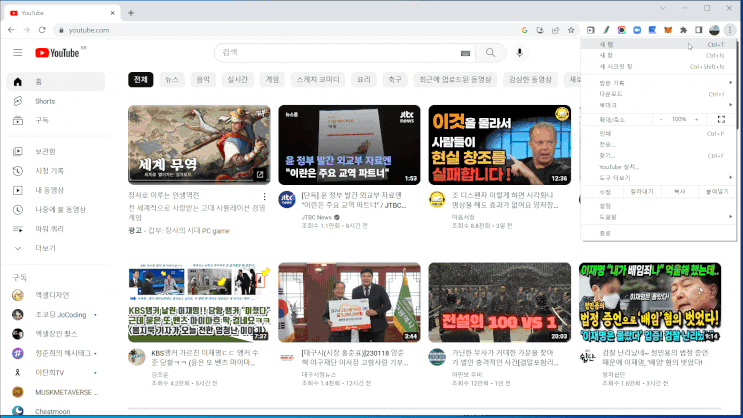Expand 도구 더보기 submenu in Chrome menu
The image size is (743, 418).
coord(659,178)
